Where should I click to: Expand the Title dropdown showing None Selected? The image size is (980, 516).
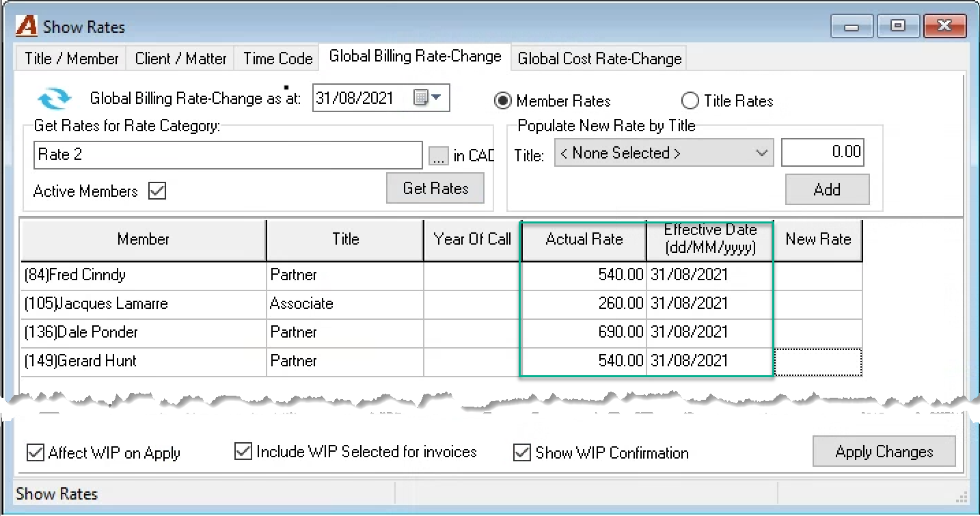click(x=664, y=153)
